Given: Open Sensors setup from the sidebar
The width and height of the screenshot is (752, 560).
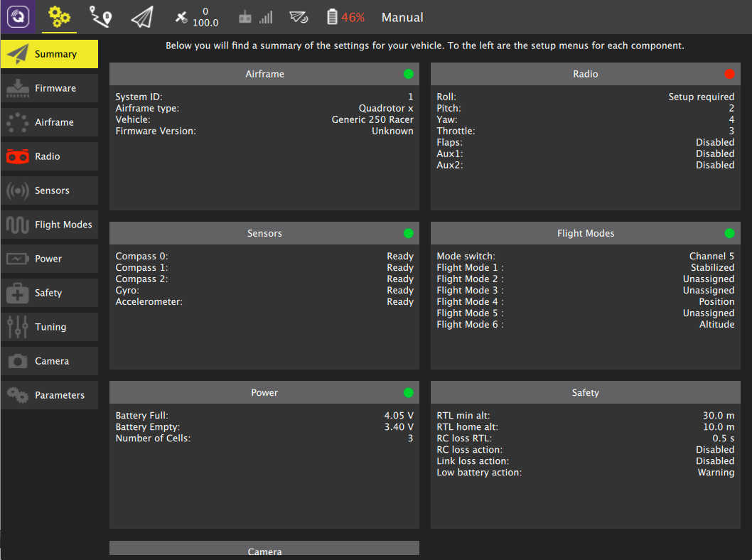Looking at the screenshot, I should [x=49, y=190].
